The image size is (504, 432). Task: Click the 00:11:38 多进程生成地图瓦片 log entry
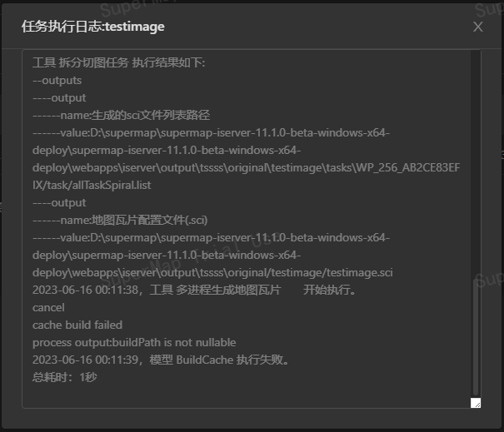coord(194,290)
